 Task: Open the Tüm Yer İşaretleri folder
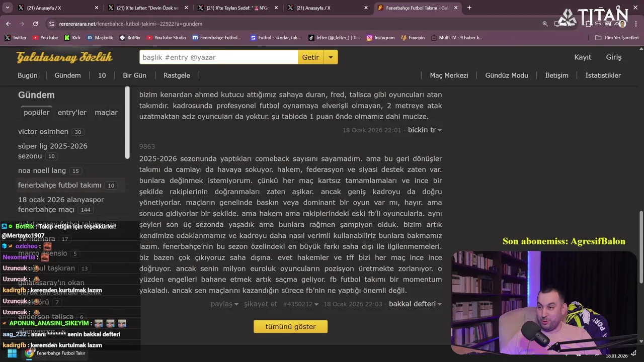(x=616, y=38)
